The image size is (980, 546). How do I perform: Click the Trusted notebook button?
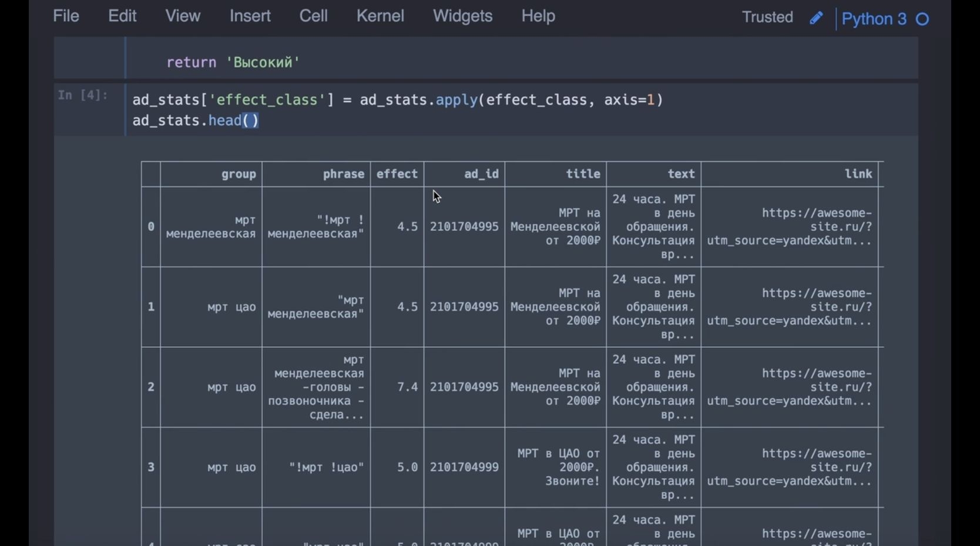coord(767,17)
